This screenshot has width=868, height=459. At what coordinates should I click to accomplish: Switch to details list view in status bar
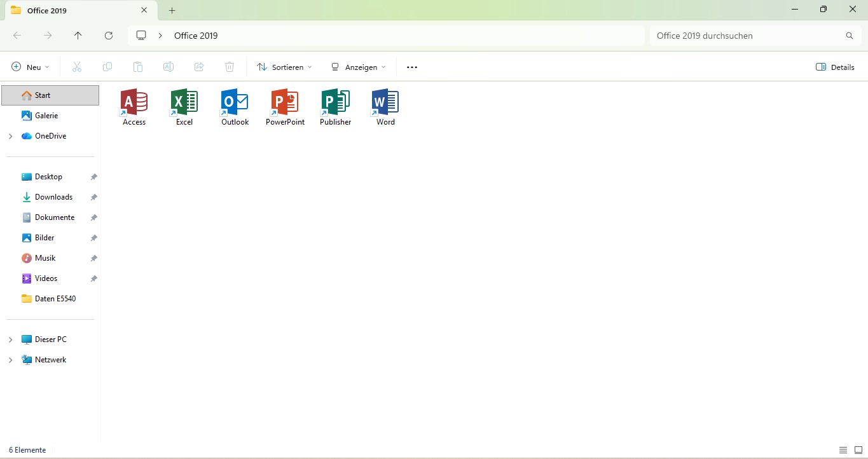[843, 450]
